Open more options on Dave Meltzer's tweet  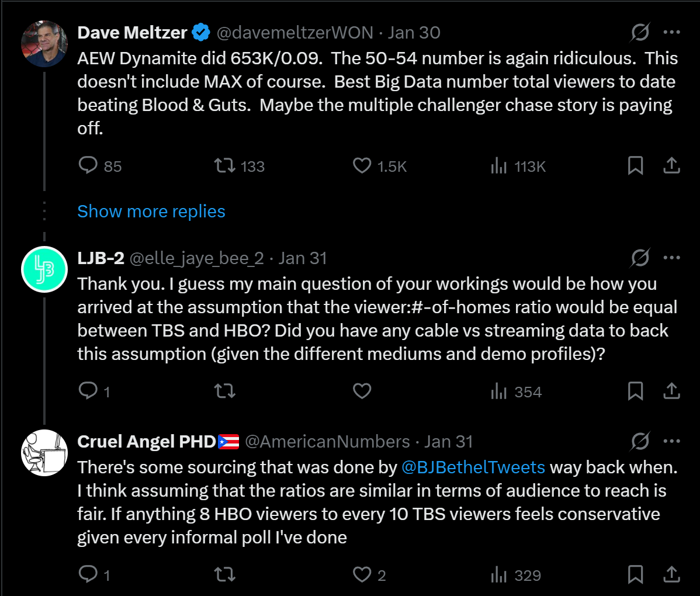coord(672,32)
